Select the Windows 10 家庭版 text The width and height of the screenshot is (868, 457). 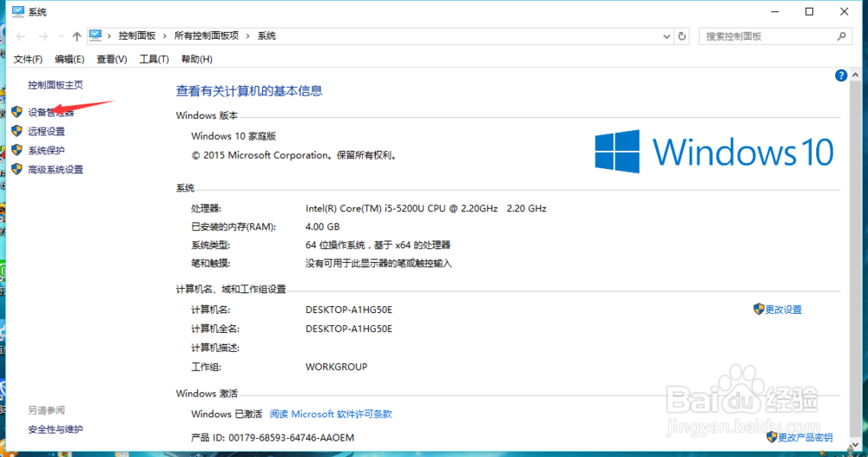(x=233, y=136)
